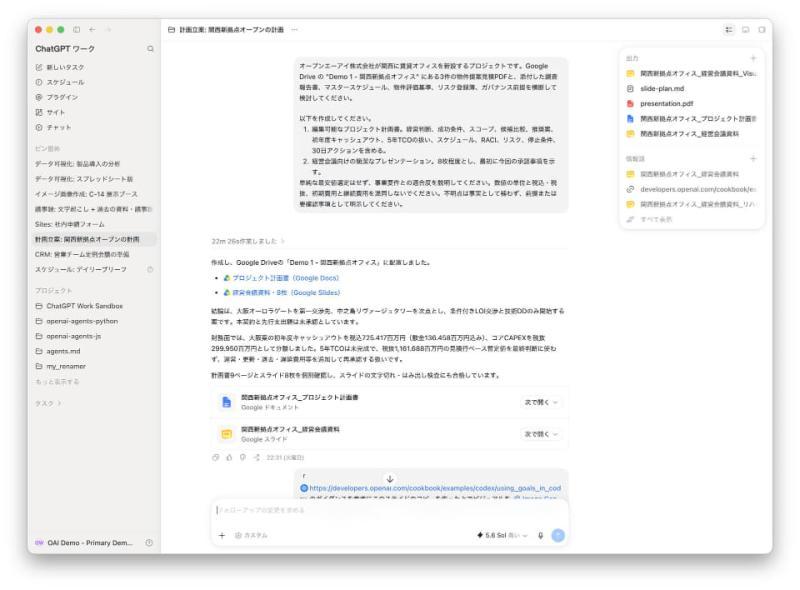This screenshot has height=590, width=800.
Task: Open pinned task データ可視化: スプレッドシート
Action: [84, 179]
